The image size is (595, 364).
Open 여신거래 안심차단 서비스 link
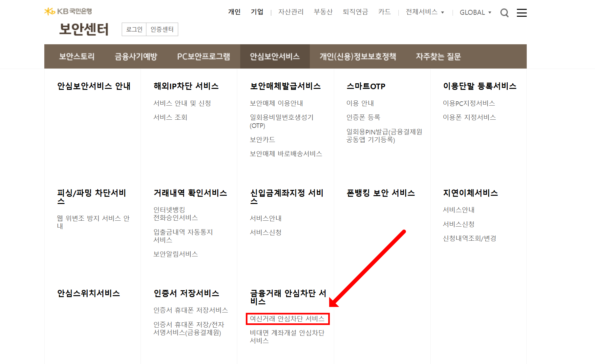coord(287,318)
